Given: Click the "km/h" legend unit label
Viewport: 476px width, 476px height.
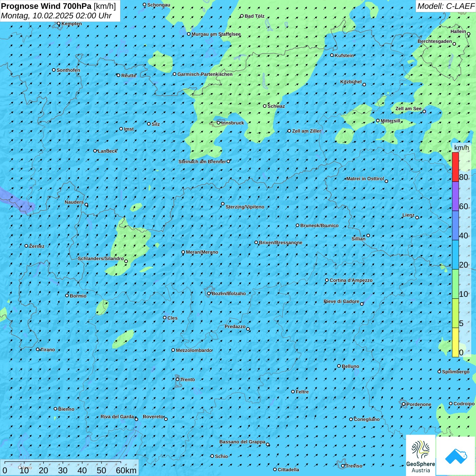Looking at the screenshot, I should [x=461, y=148].
